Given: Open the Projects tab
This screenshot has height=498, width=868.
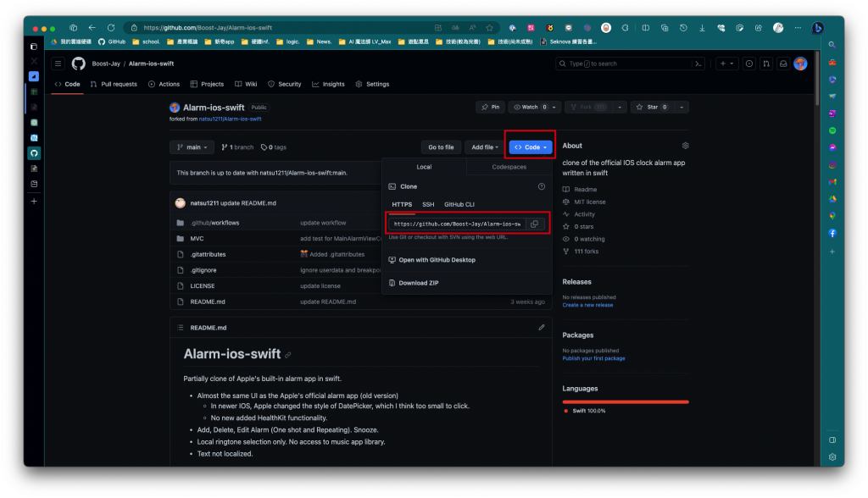Looking at the screenshot, I should (207, 84).
